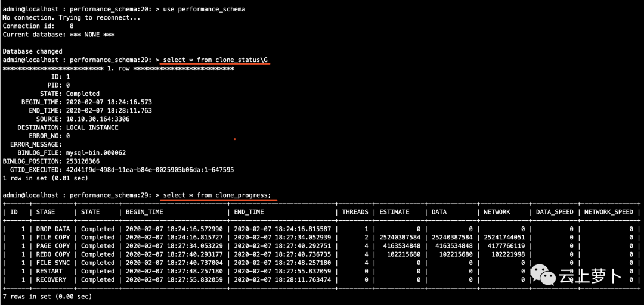
Task: Click the THREADS value in FILE COPY row
Action: tap(366, 237)
